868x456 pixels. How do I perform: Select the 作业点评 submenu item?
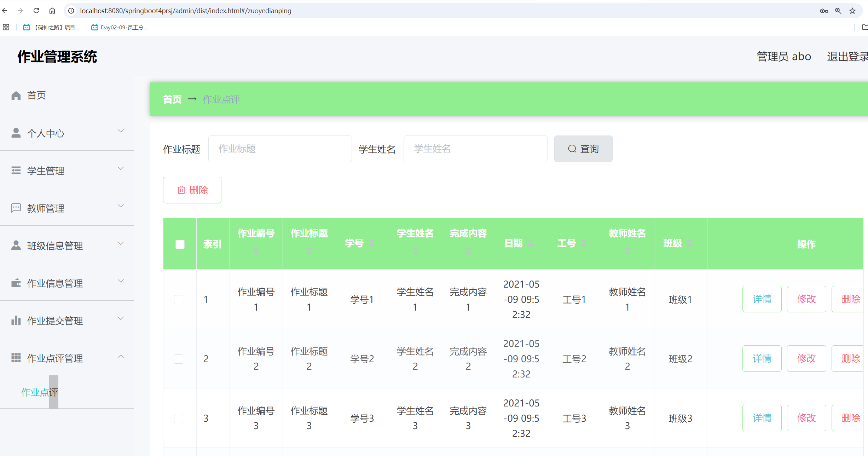pos(40,392)
